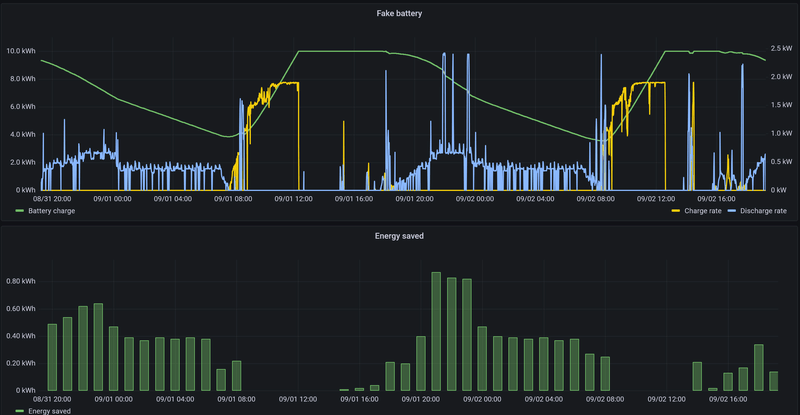This screenshot has width=800, height=415.
Task: Click the 09/02 00:00 label on Energy saved chart
Action: (x=482, y=399)
